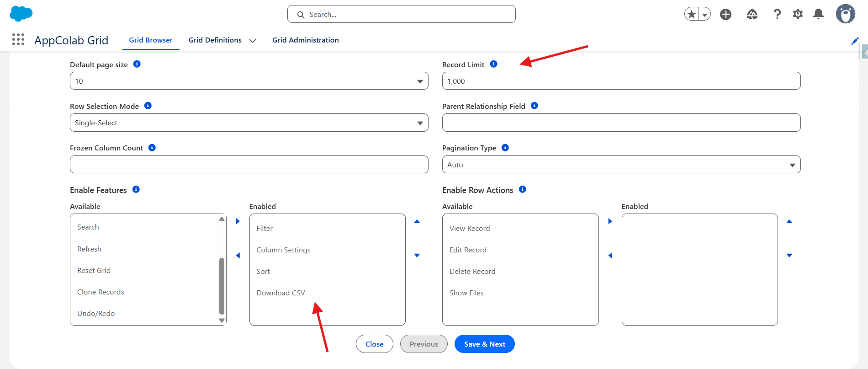Click the Parent Relationship Field input

[x=621, y=123]
